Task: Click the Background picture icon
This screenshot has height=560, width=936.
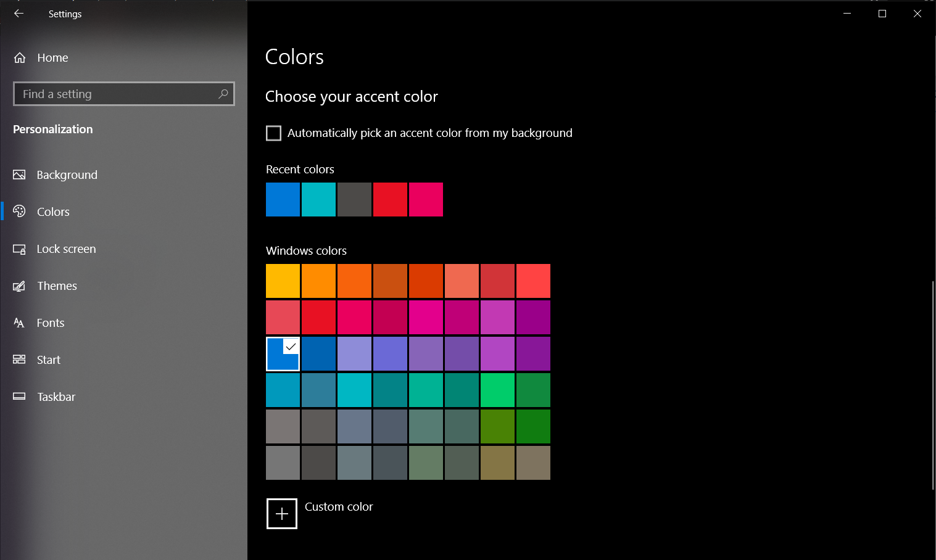Action: [19, 175]
